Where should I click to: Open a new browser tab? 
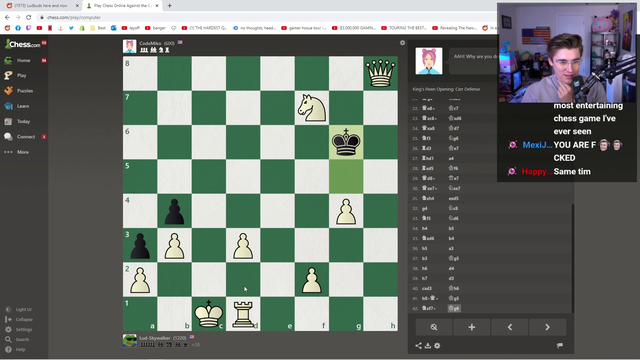[169, 6]
